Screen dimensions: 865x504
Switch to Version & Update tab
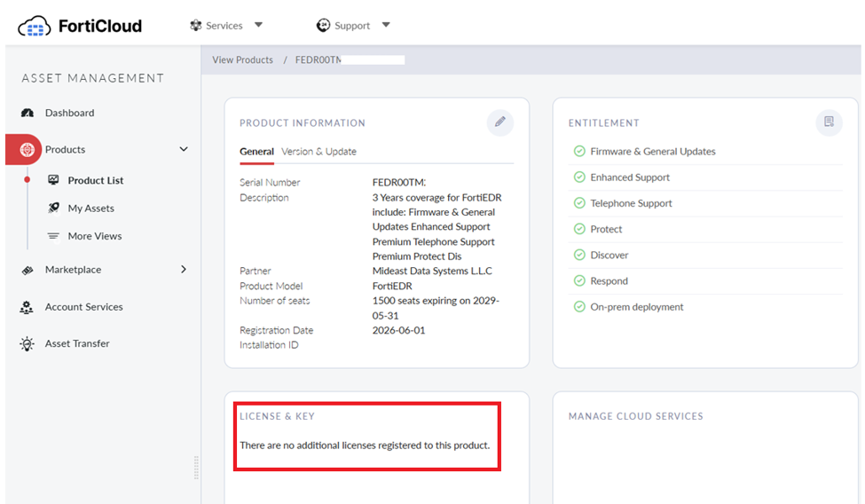click(318, 151)
